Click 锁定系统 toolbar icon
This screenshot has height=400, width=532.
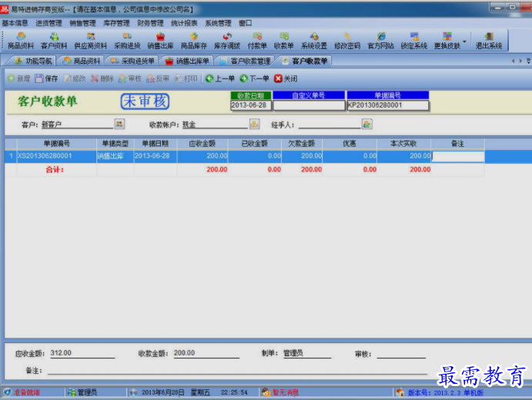(x=414, y=41)
